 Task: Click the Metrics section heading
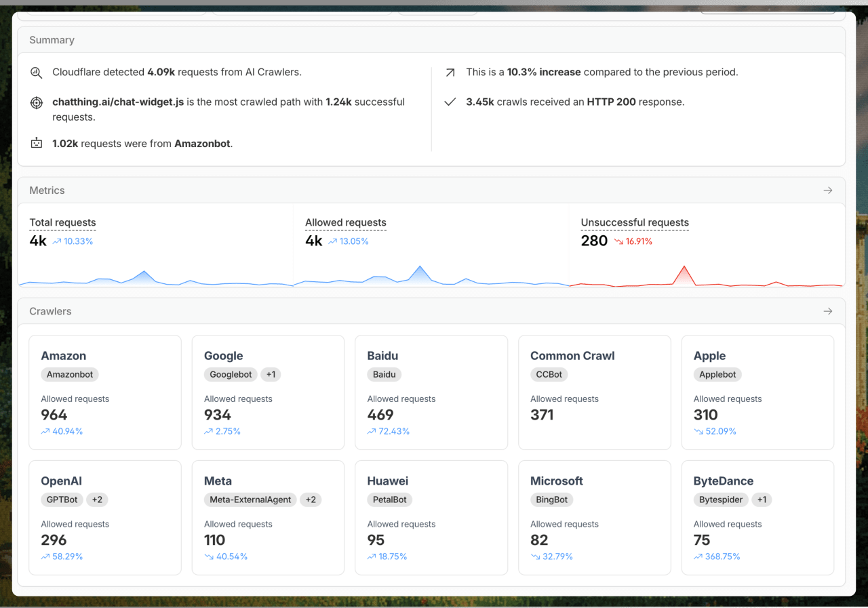point(47,190)
